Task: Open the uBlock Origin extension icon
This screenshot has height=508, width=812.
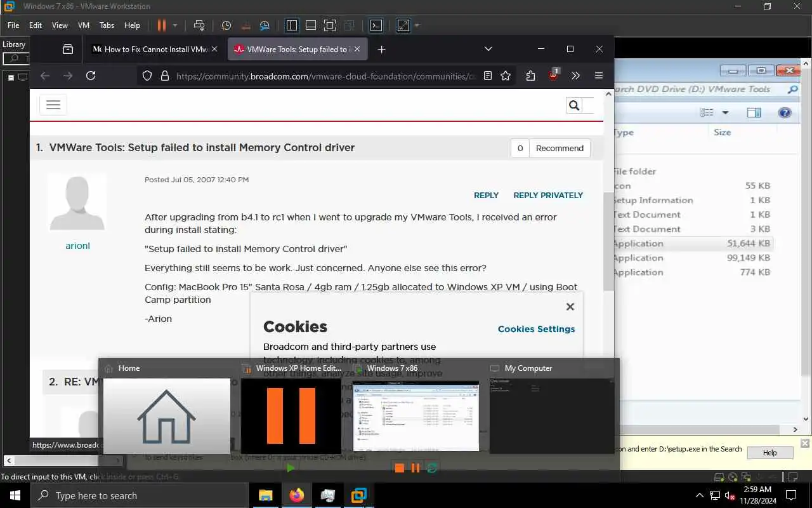Action: click(553, 76)
